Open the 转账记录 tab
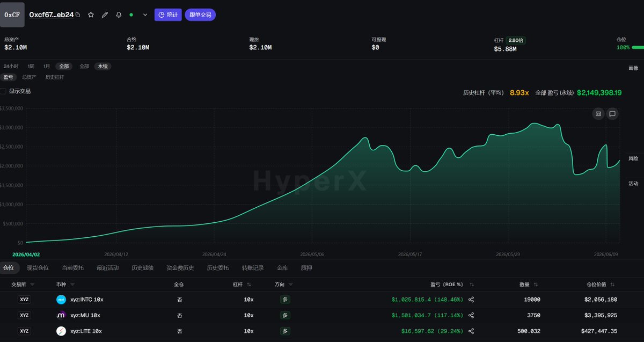Image resolution: width=644 pixels, height=342 pixels. 253,267
